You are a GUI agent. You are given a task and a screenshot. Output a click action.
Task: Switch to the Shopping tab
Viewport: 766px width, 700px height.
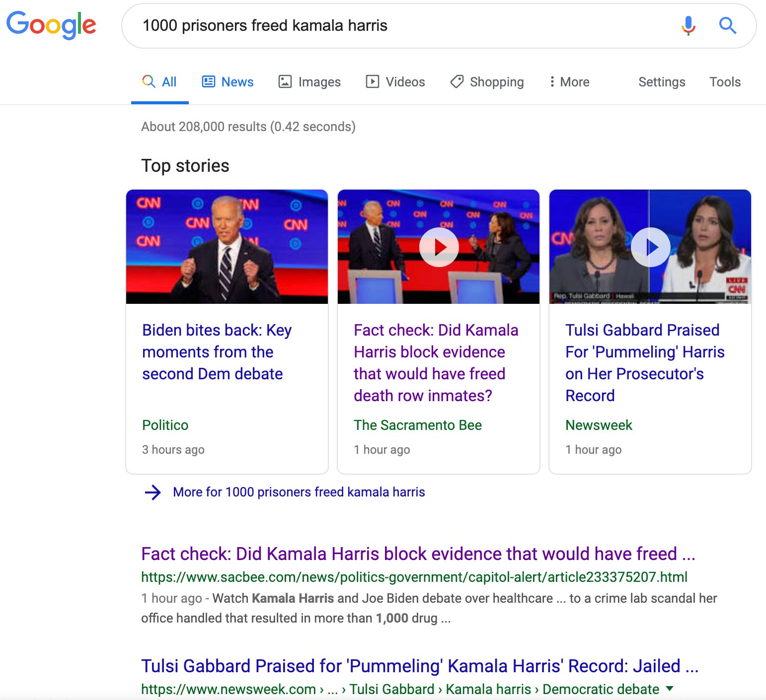pos(487,82)
